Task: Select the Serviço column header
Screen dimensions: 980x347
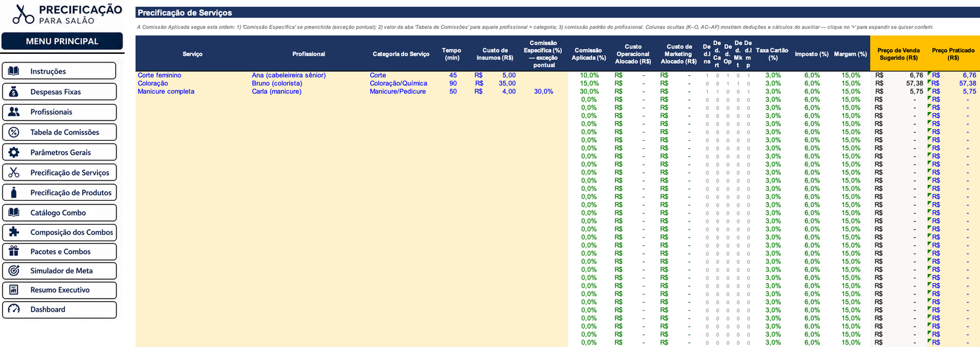Action: click(192, 54)
